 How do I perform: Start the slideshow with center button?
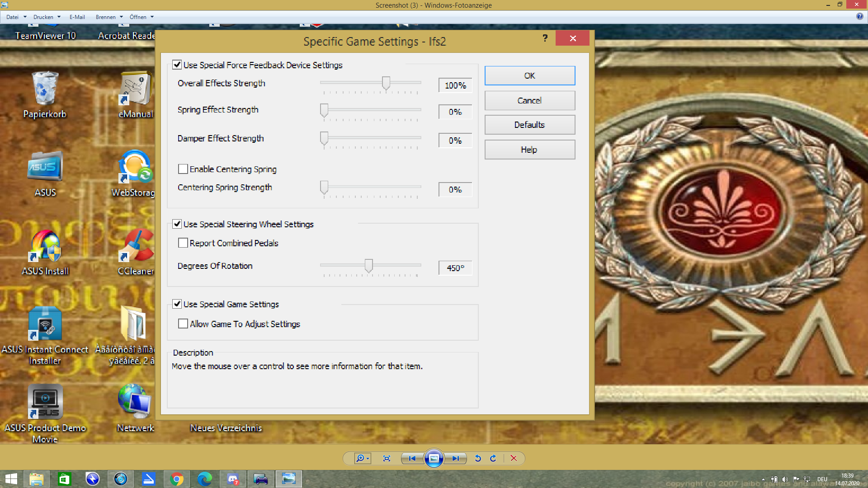click(434, 458)
